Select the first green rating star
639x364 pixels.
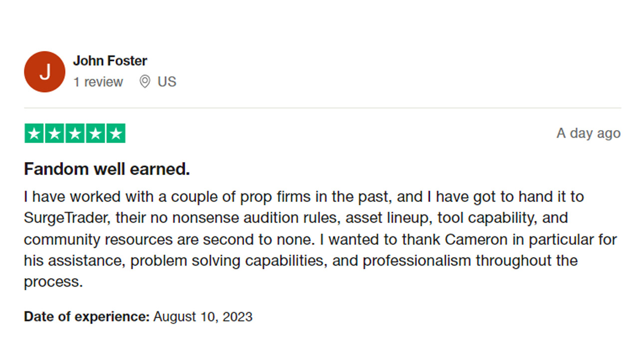pyautogui.click(x=34, y=134)
